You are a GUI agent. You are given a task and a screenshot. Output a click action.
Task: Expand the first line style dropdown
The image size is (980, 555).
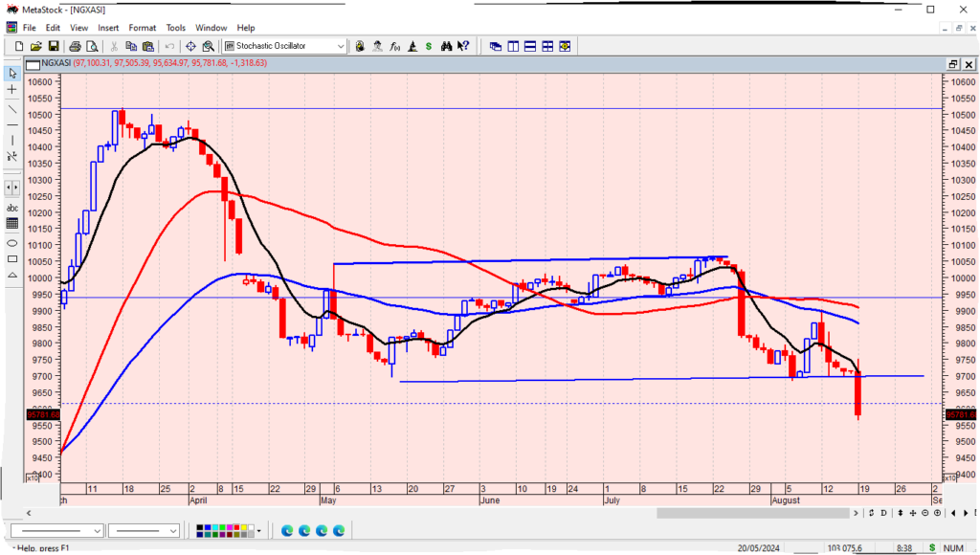(97, 530)
